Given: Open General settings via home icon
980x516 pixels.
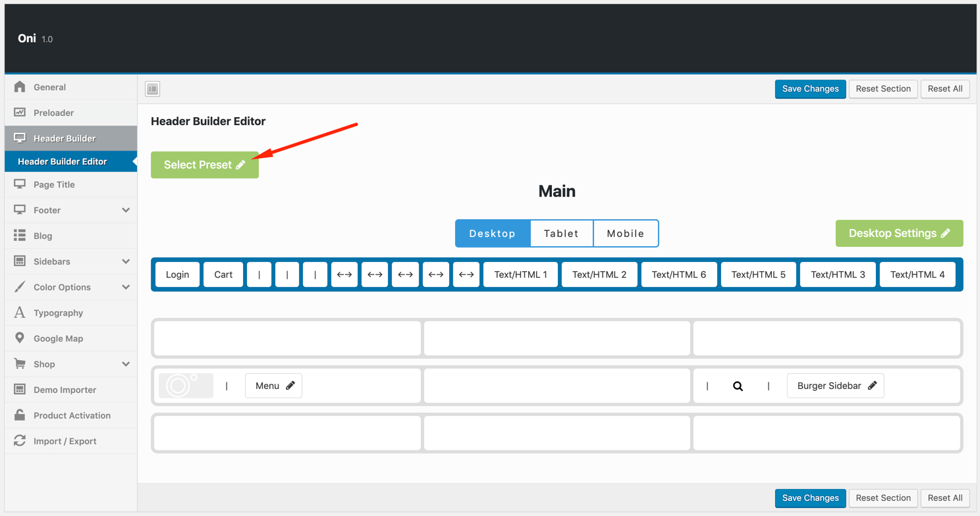Looking at the screenshot, I should coord(20,87).
